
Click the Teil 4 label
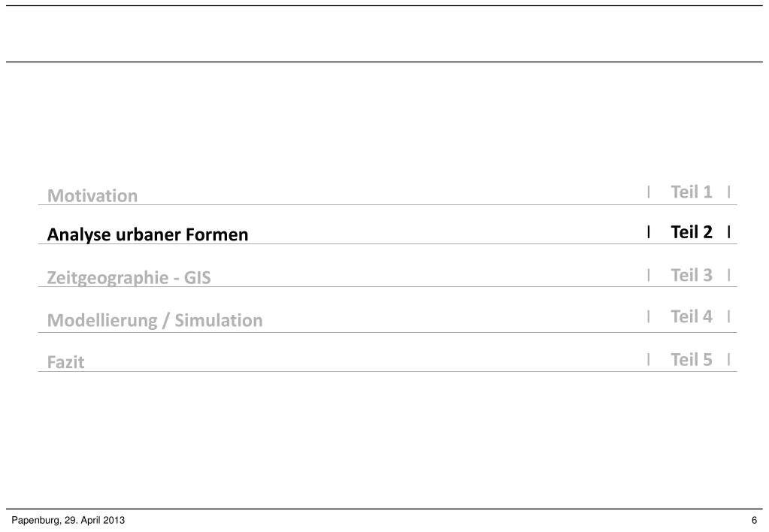(692, 316)
